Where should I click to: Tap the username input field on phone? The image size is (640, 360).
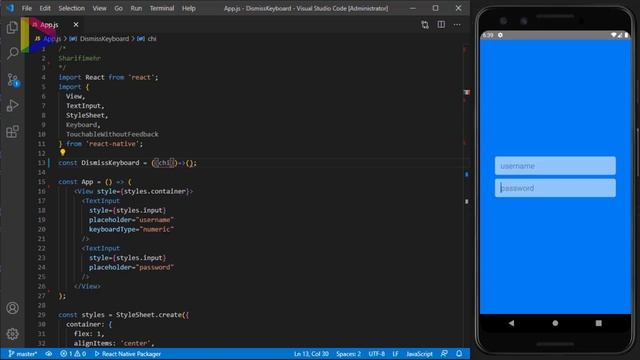pos(555,166)
